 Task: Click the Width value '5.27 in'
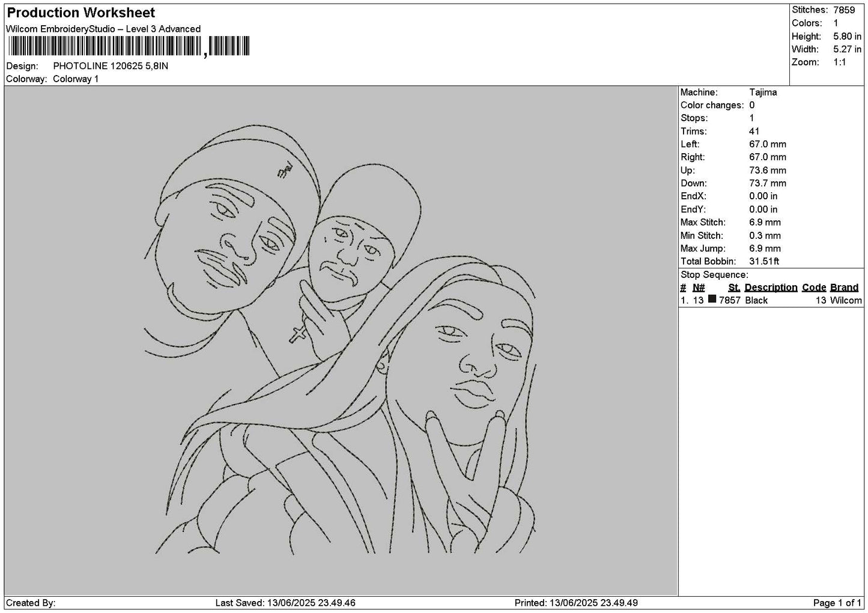(847, 49)
